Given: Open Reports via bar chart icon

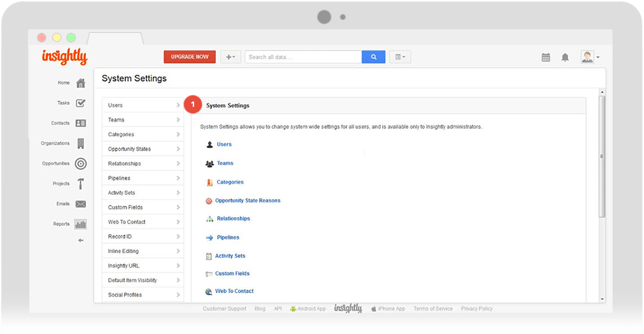Looking at the screenshot, I should tap(81, 224).
